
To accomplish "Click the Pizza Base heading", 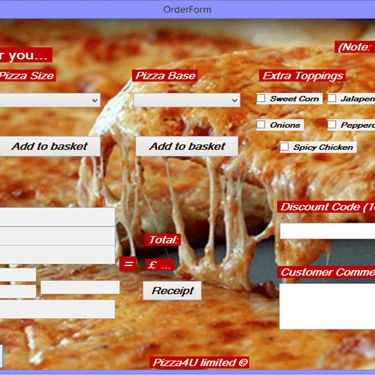I will [165, 76].
